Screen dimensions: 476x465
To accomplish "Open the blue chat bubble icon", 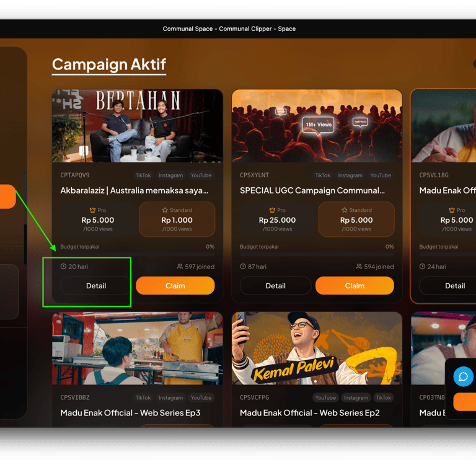I will pos(463,376).
